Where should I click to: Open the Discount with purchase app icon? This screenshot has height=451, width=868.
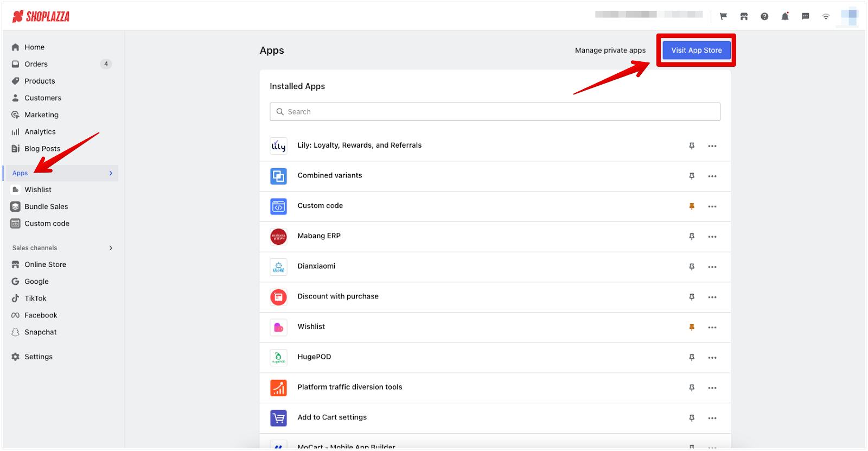pos(278,297)
